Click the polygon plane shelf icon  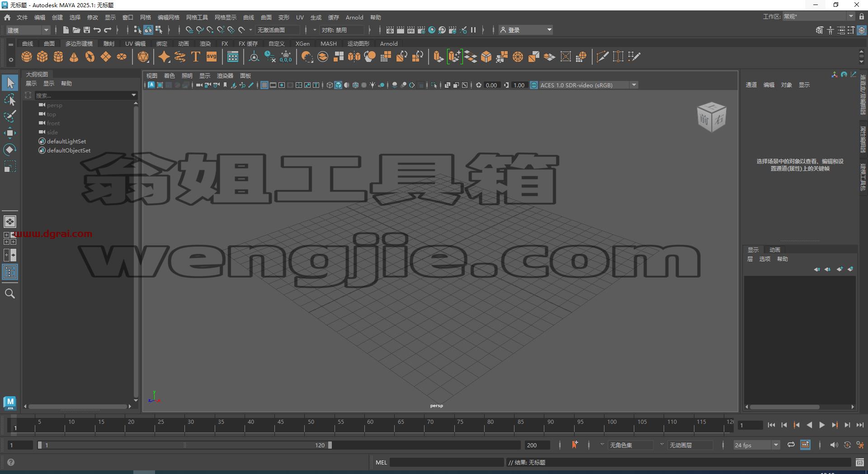pos(106,57)
